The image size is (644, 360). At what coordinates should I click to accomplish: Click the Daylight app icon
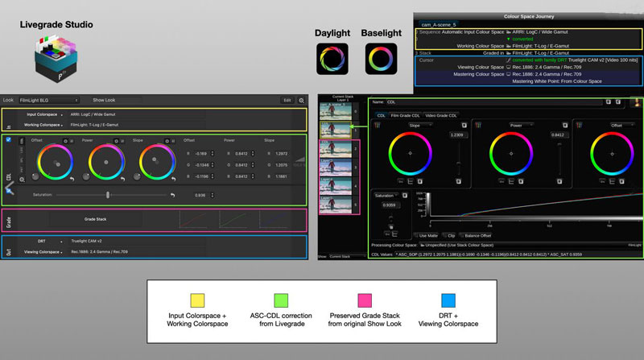click(x=332, y=59)
